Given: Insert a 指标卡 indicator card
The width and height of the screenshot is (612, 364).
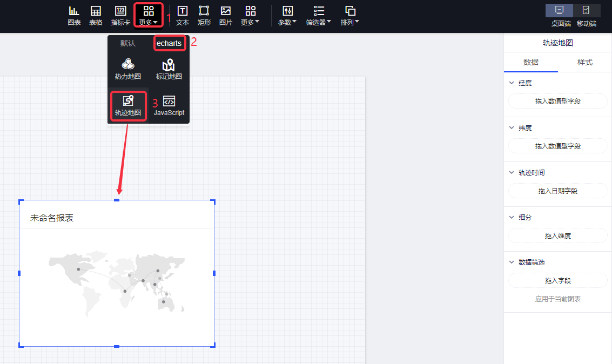Looking at the screenshot, I should click(x=120, y=16).
